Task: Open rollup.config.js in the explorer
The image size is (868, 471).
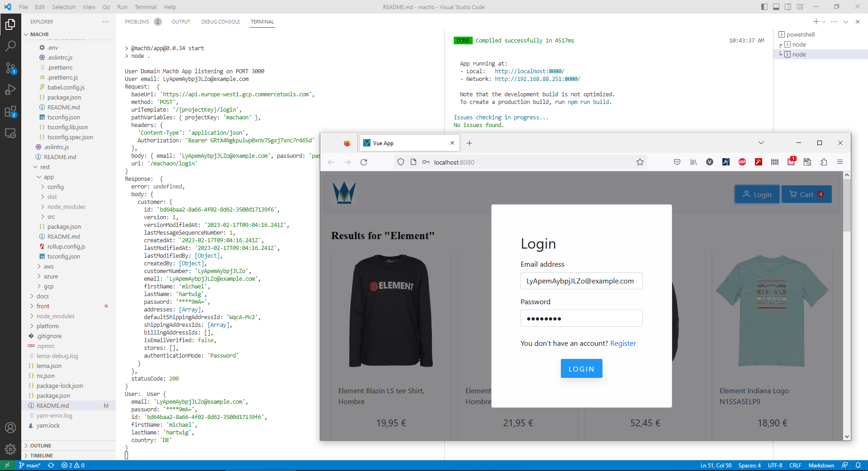Action: [x=66, y=246]
